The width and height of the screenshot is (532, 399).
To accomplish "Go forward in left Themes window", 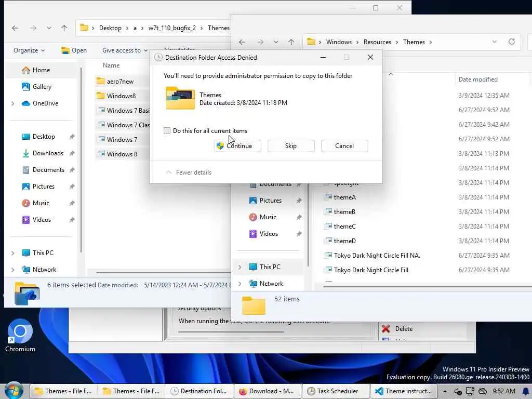I will 33,28.
